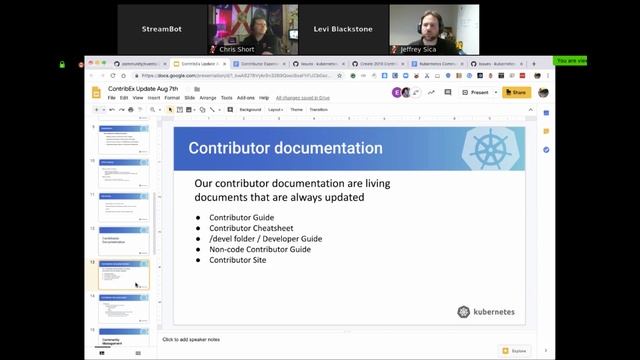
Task: Click the move to folder icon
Action: 197,89
